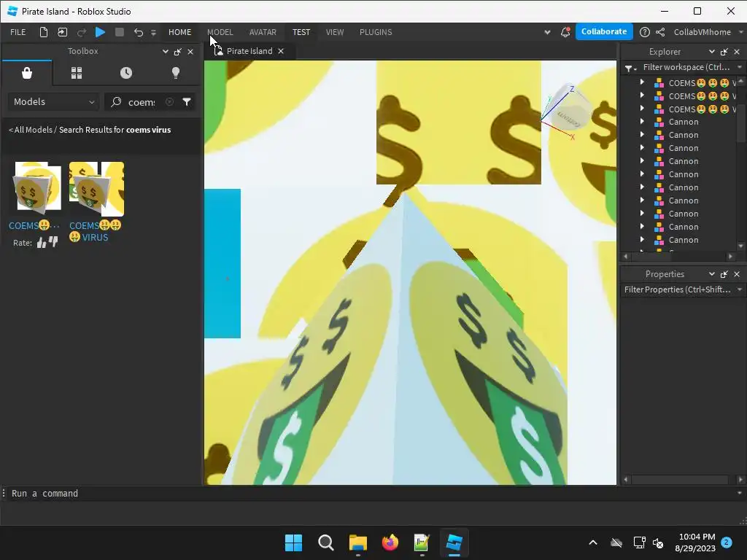The image size is (747, 560).
Task: Click the Open place icon beside New
Action: click(63, 32)
